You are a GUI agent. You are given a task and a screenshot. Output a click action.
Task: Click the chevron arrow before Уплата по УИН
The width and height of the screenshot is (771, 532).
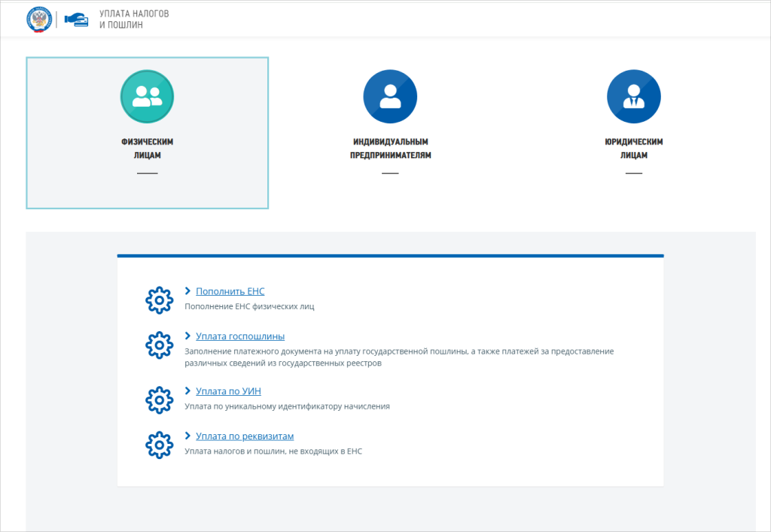click(187, 391)
